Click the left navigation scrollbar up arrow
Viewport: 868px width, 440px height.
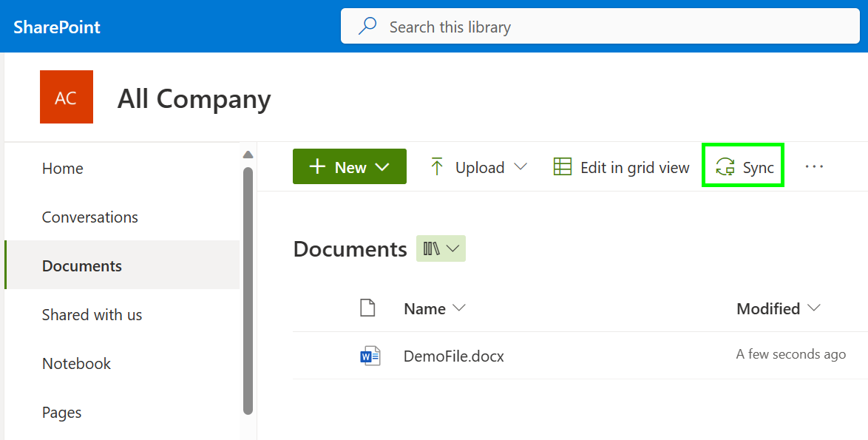click(x=248, y=155)
